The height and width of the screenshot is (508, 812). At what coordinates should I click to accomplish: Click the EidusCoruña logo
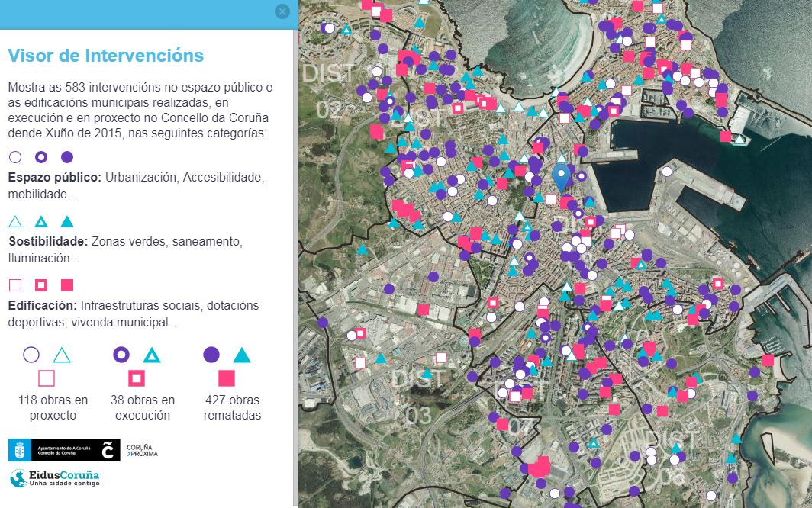click(54, 478)
